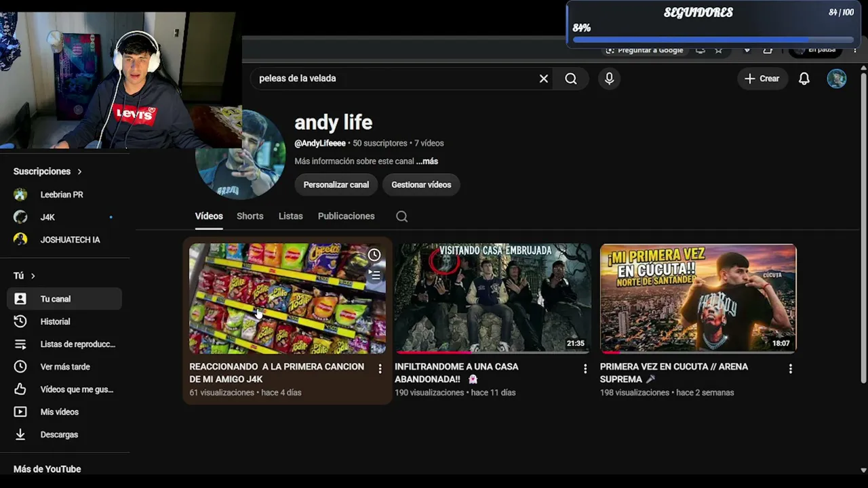Click the '190 visualizaciones' text
The height and width of the screenshot is (488, 868).
tap(429, 392)
